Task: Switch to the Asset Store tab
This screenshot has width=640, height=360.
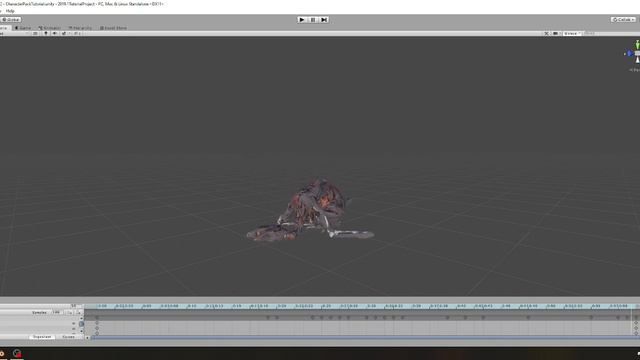Action: (x=113, y=28)
